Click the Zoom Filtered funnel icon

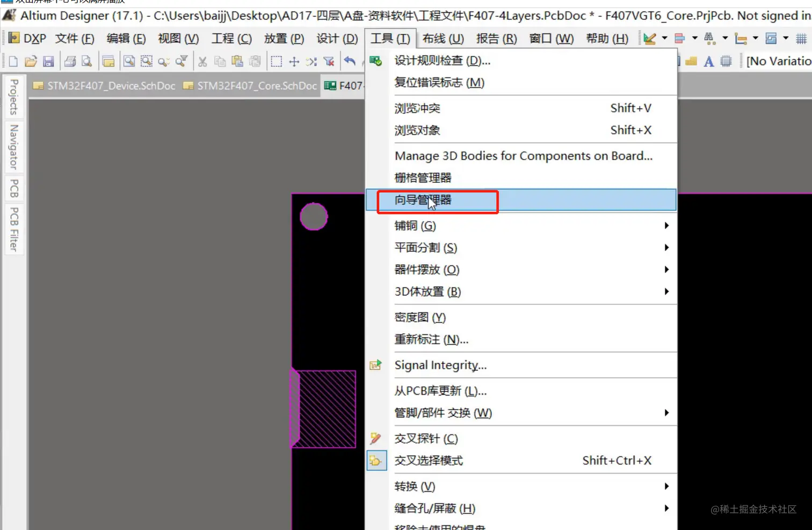point(182,62)
